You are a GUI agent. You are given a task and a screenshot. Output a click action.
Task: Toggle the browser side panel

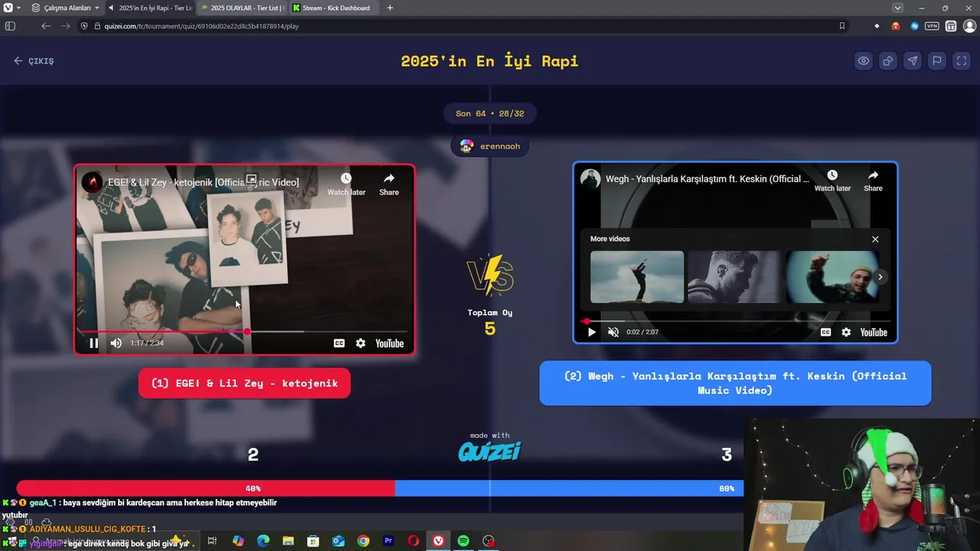(10, 26)
